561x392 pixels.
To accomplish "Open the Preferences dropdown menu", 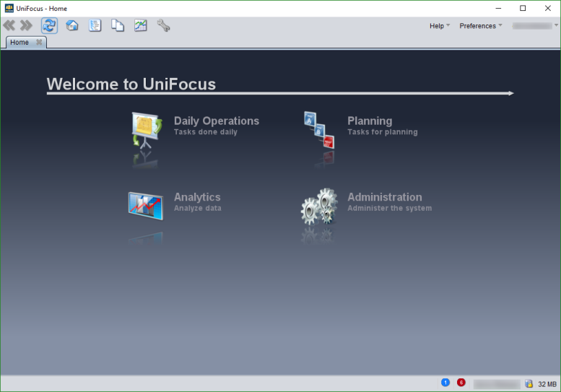I will 481,26.
